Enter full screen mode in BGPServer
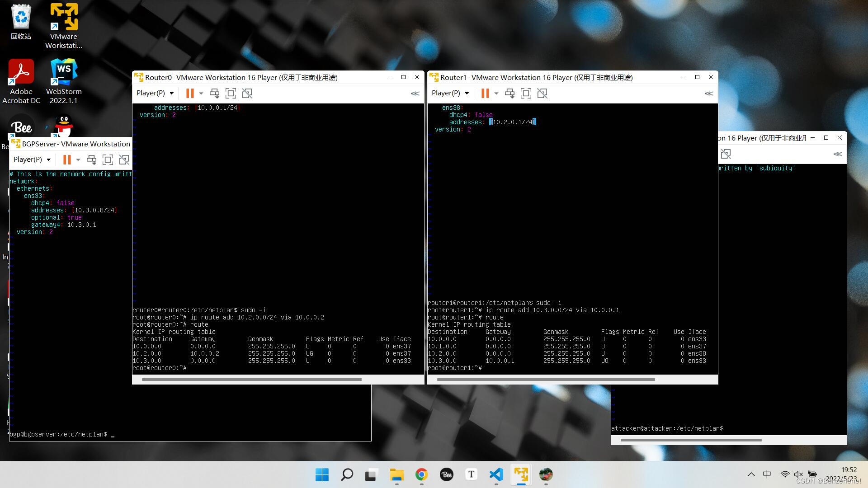Screen dimensions: 868x488 tap(108, 160)
